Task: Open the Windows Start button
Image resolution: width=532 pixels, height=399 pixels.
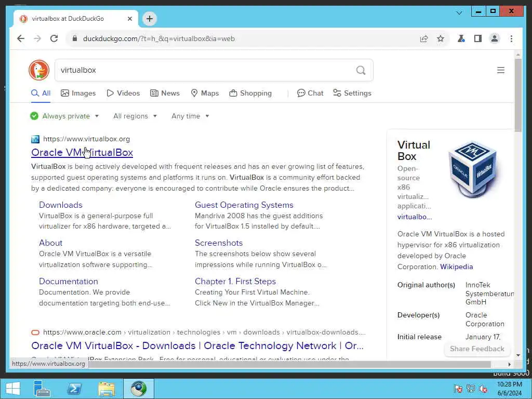Action: coord(13,389)
